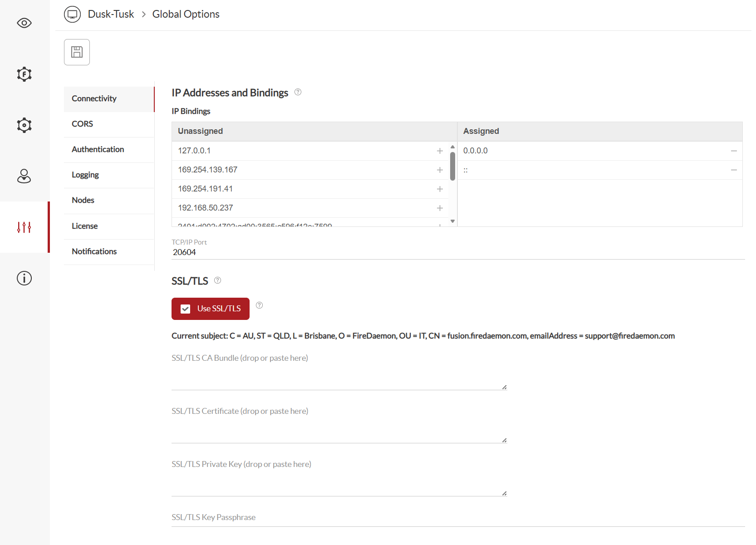Remove the :: binding using minus sign
The height and width of the screenshot is (545, 756).
734,169
